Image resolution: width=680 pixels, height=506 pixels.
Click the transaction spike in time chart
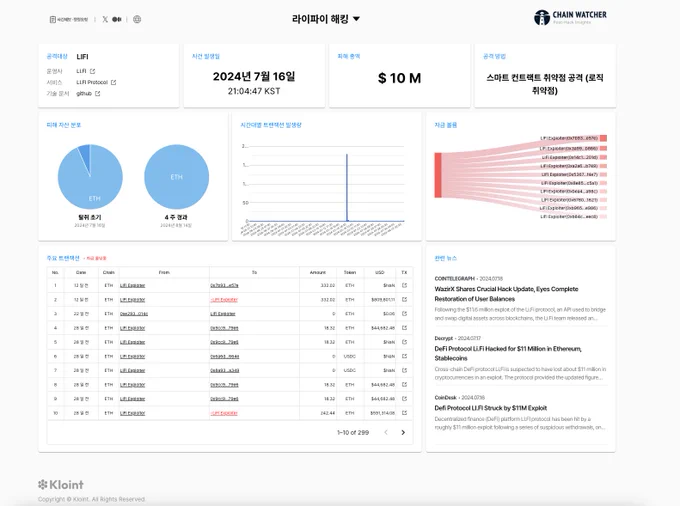tap(347, 187)
